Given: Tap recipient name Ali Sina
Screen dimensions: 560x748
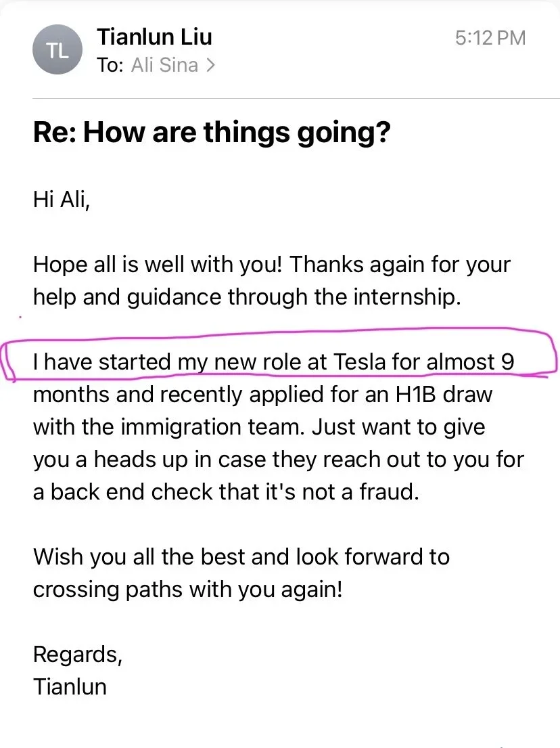Looking at the screenshot, I should 164,66.
